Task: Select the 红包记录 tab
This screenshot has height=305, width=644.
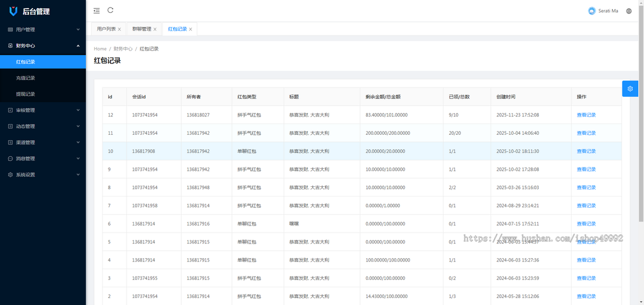Action: (177, 29)
